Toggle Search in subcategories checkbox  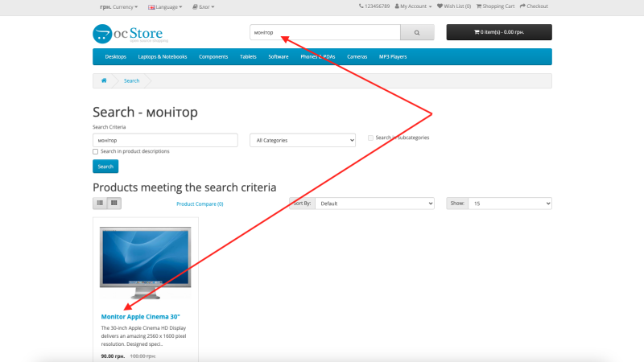(370, 138)
